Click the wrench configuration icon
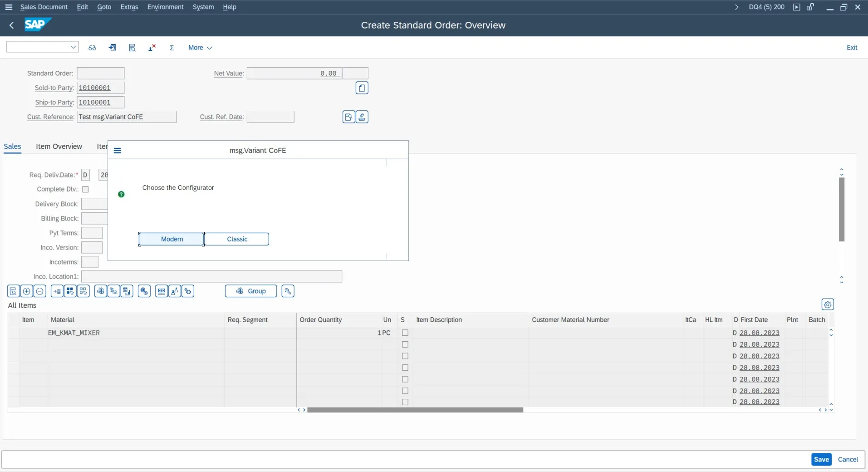The image size is (868, 472). pyautogui.click(x=288, y=291)
